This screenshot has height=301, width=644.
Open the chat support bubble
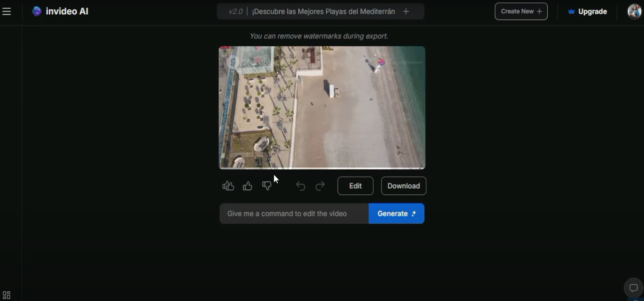click(633, 288)
